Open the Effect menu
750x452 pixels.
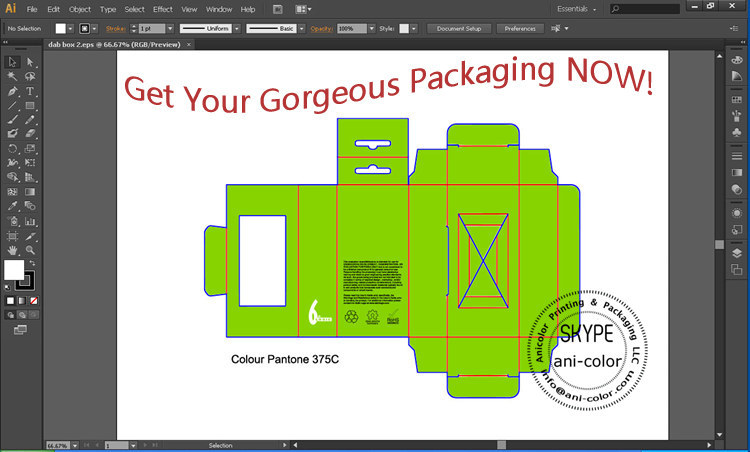(x=163, y=9)
